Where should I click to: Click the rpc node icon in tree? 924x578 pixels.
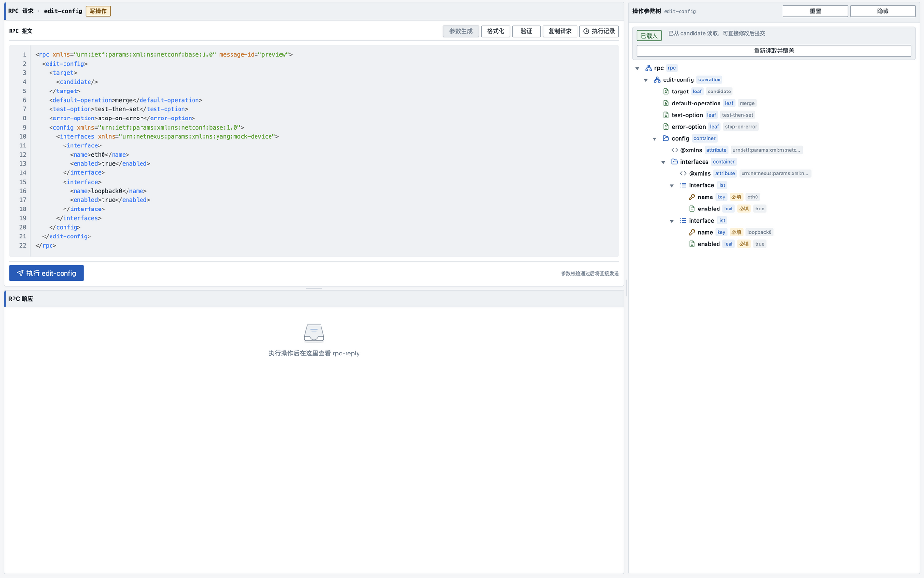tap(648, 68)
